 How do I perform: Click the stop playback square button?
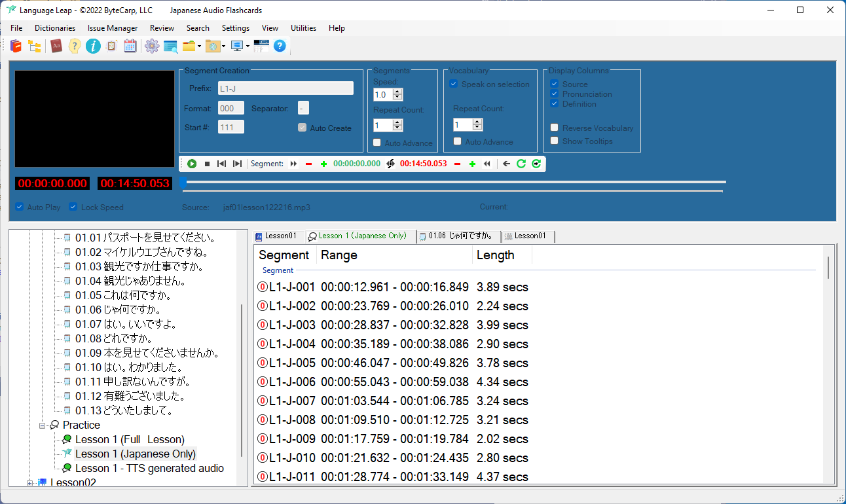[207, 164]
